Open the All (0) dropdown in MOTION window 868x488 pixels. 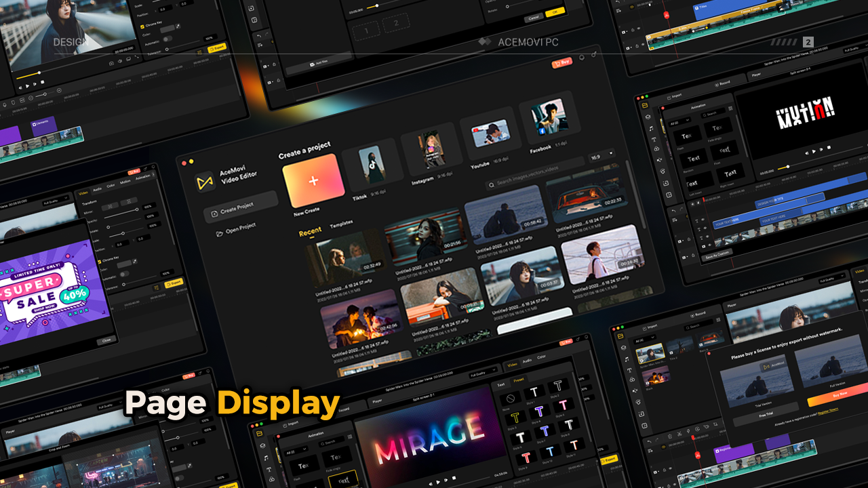click(680, 123)
